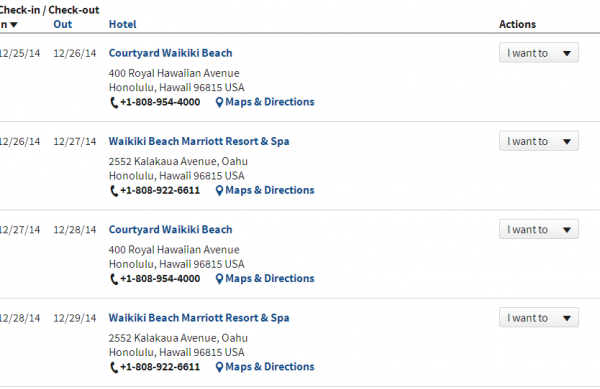
Task: Open Courtyard Waikiki Beach link for 12/27/14
Action: pos(170,230)
